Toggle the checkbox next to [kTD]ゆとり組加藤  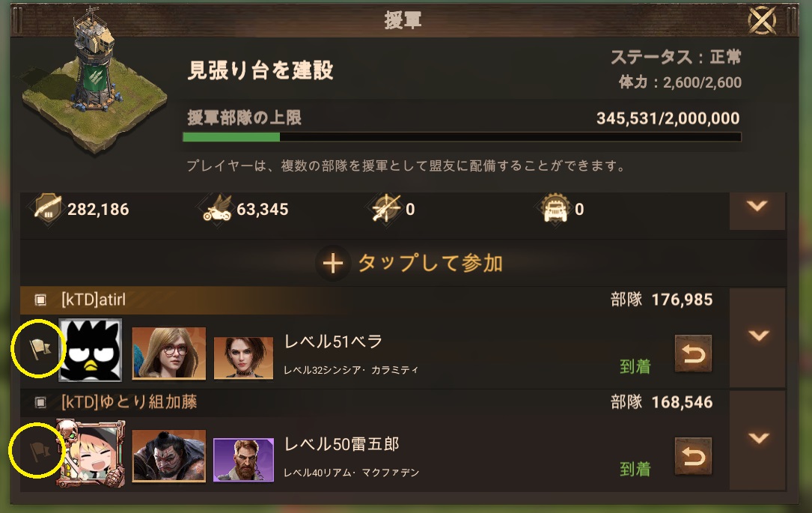coord(40,402)
